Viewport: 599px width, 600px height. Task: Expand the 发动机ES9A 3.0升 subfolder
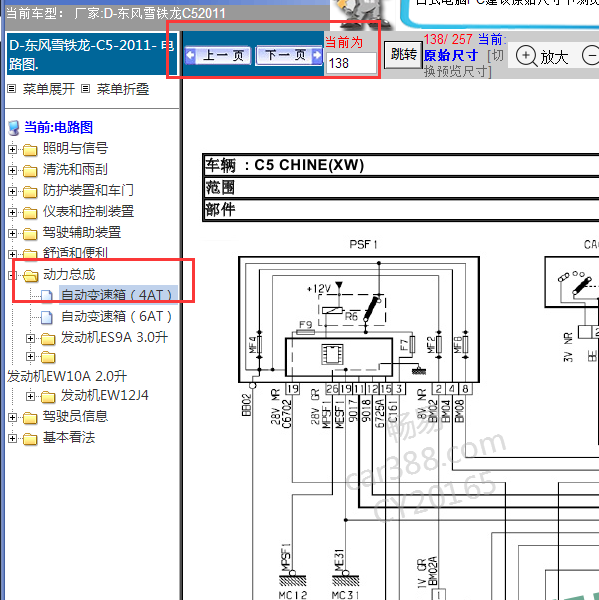(x=31, y=338)
